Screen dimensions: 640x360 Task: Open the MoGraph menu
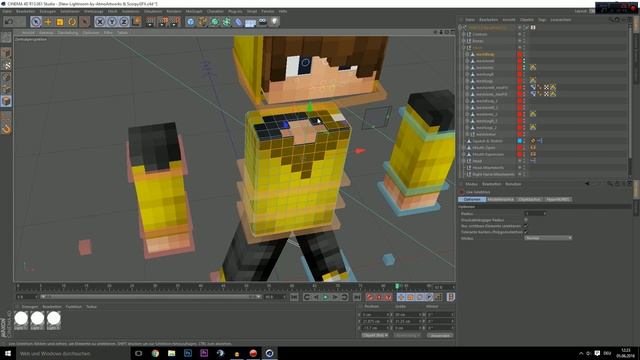pyautogui.click(x=194, y=11)
